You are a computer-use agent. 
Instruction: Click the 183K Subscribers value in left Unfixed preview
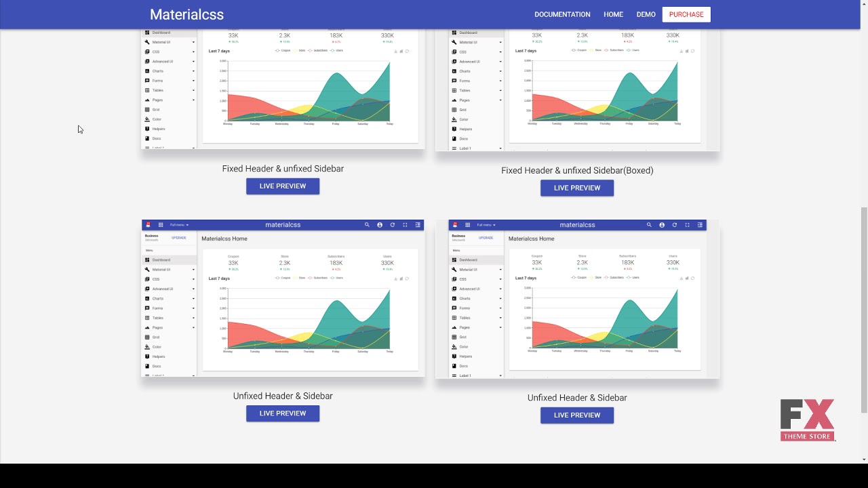tap(336, 263)
